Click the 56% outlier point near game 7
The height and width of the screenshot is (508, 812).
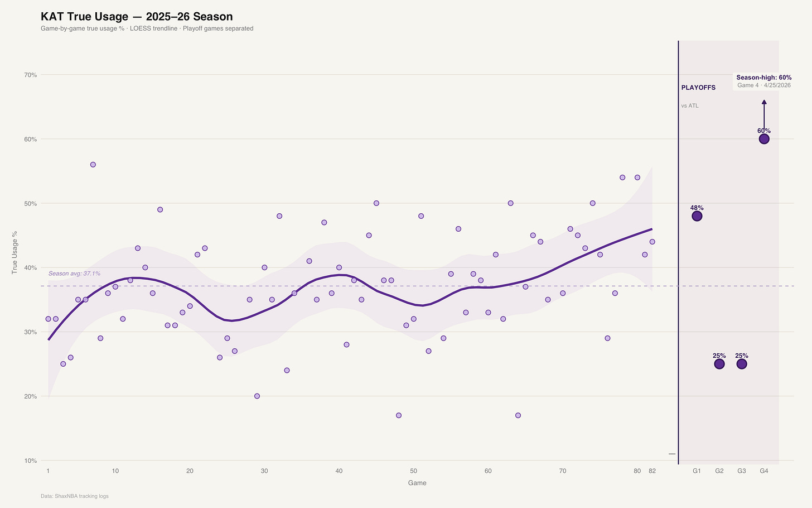coord(93,165)
